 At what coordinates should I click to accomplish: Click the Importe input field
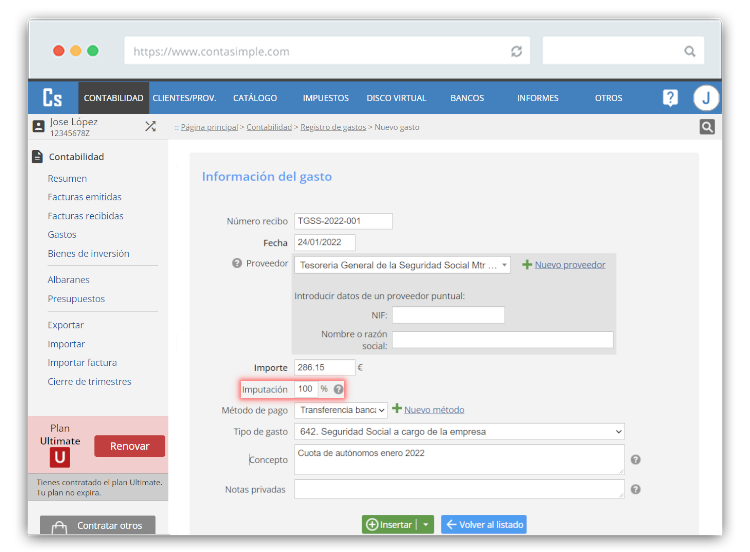coord(324,367)
